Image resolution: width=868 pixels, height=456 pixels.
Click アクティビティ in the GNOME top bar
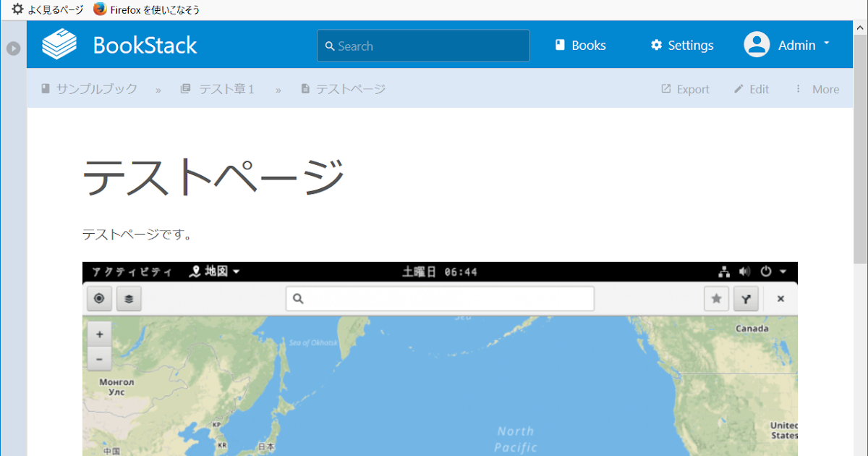(131, 271)
